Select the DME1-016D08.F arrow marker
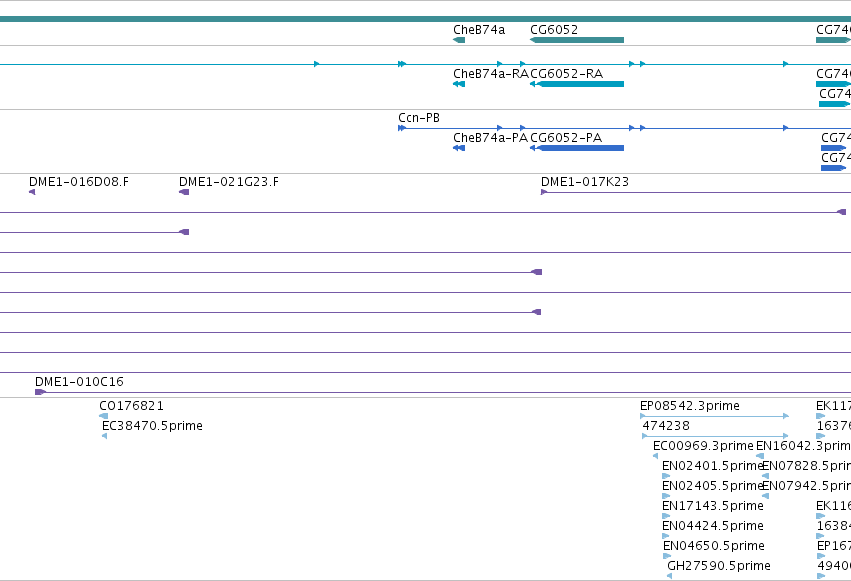This screenshot has width=851, height=581. [32, 192]
